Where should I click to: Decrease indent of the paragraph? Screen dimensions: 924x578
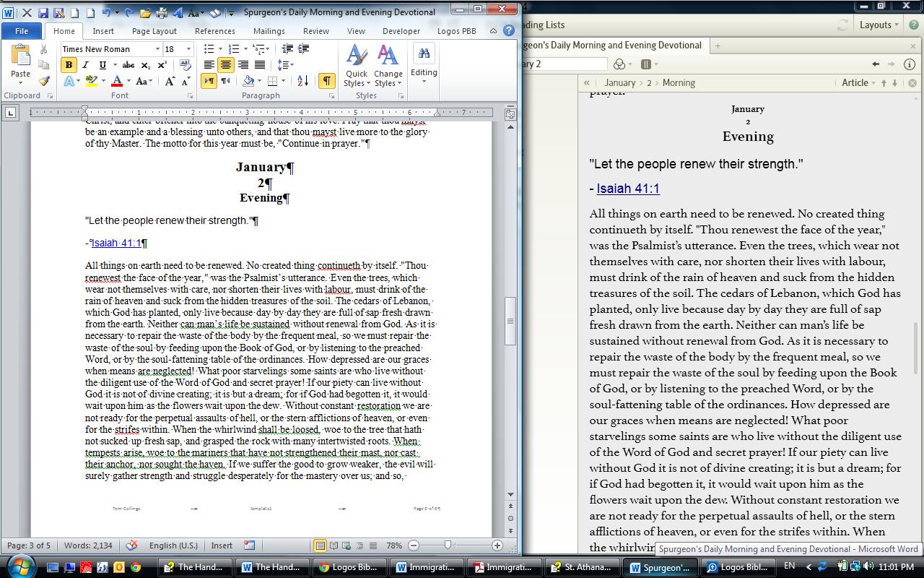click(x=287, y=49)
